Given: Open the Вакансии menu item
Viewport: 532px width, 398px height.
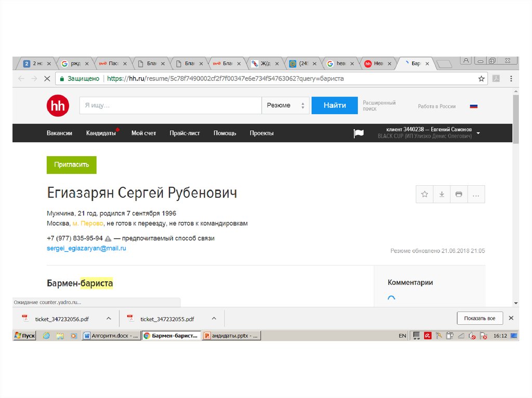Looking at the screenshot, I should pos(59,133).
